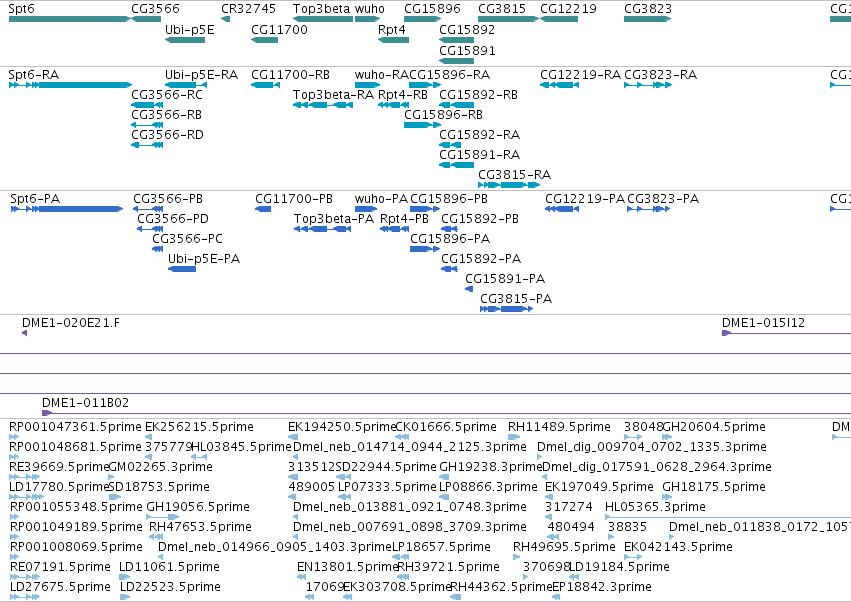Screen dimensions: 851x602
Task: Select the LD11061.5prime EST label
Action: click(169, 567)
